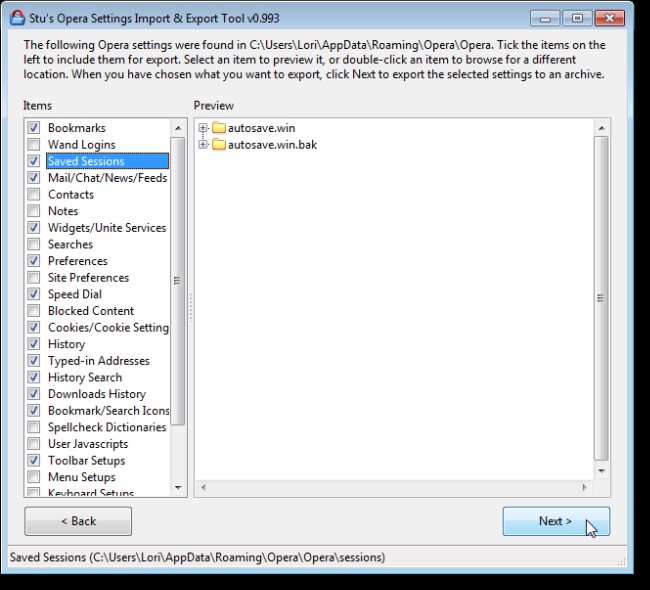Click the Preview horizontal scroll-left arrow
Image resolution: width=650 pixels, height=590 pixels.
[204, 488]
